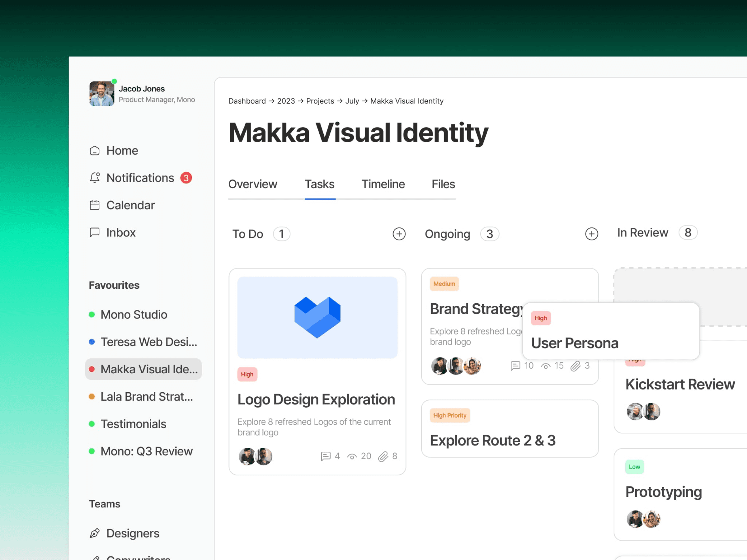747x560 pixels.
Task: Open the Files tab
Action: pyautogui.click(x=443, y=184)
